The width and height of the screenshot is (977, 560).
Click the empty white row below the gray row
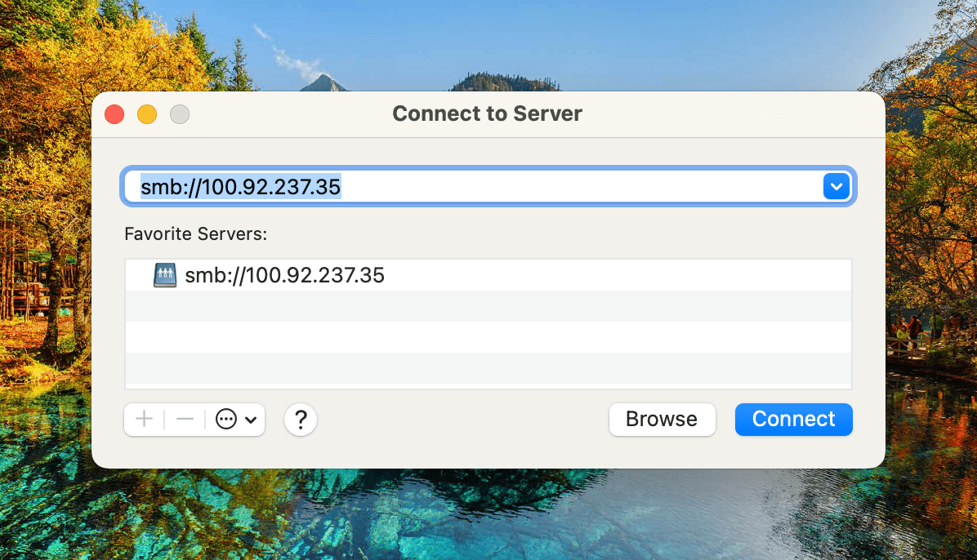click(488, 337)
